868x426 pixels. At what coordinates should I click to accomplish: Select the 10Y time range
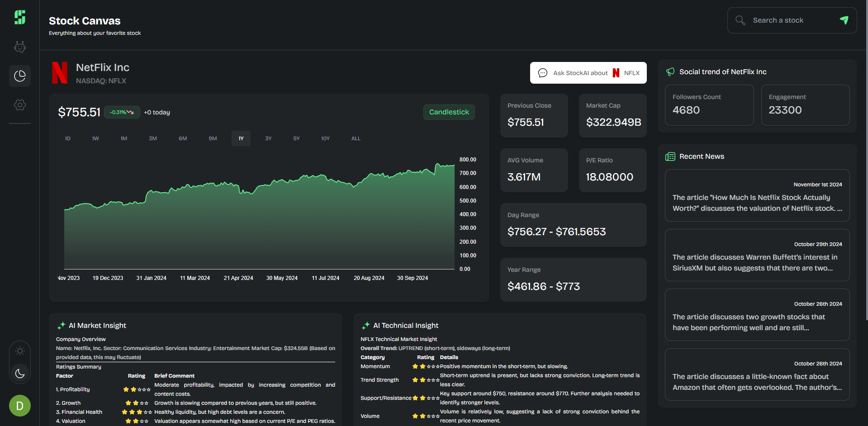pyautogui.click(x=325, y=138)
